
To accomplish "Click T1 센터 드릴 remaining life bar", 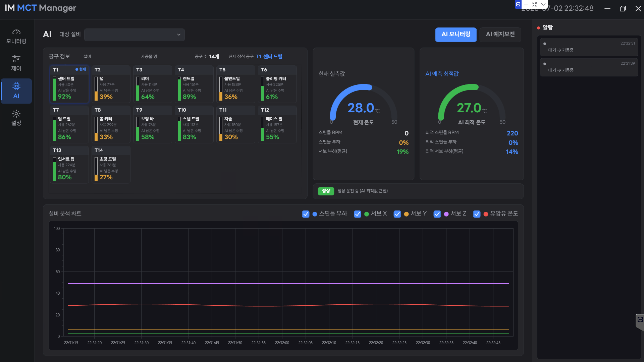I will [55, 88].
